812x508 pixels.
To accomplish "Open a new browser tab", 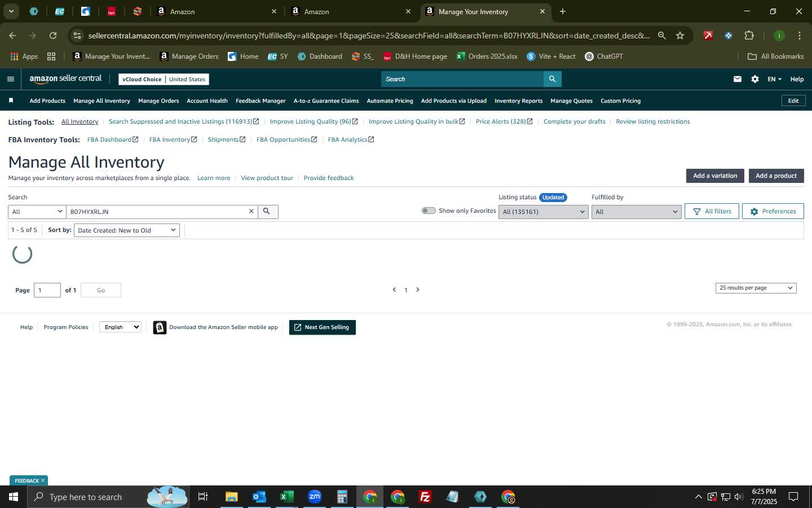I will (x=563, y=11).
